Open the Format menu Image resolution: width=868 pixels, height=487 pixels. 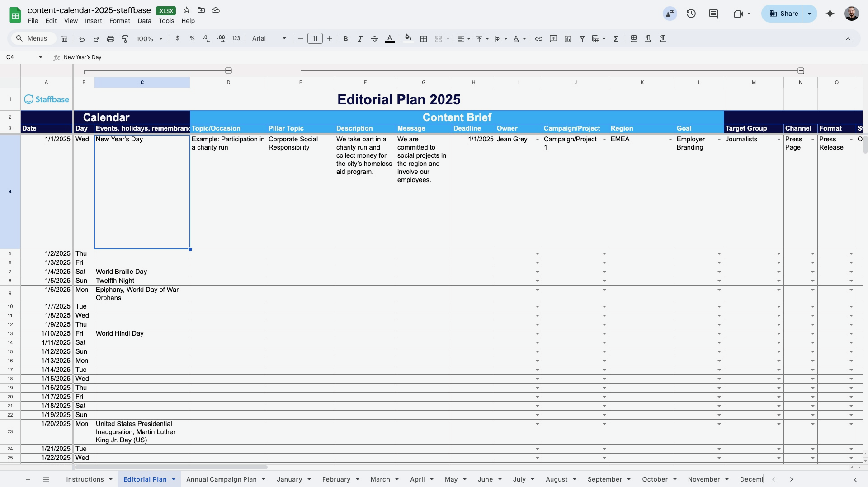tap(119, 21)
